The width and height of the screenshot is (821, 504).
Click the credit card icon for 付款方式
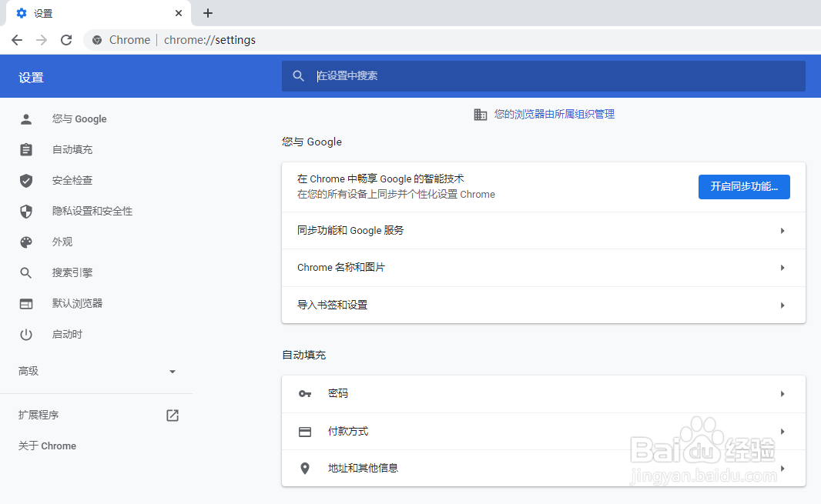(305, 432)
